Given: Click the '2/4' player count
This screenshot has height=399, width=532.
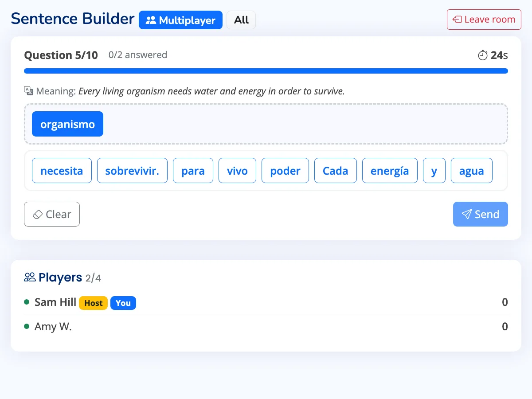Looking at the screenshot, I should pos(93,278).
